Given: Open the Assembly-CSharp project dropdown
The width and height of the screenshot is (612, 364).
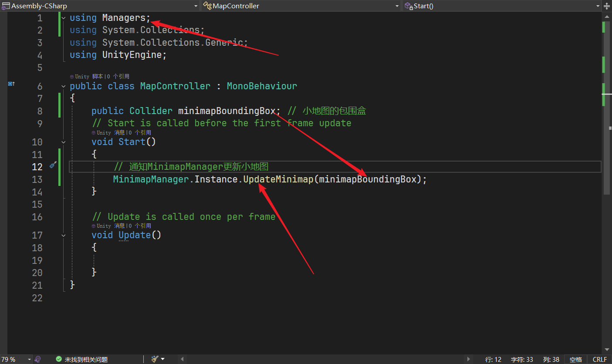Looking at the screenshot, I should pyautogui.click(x=196, y=6).
